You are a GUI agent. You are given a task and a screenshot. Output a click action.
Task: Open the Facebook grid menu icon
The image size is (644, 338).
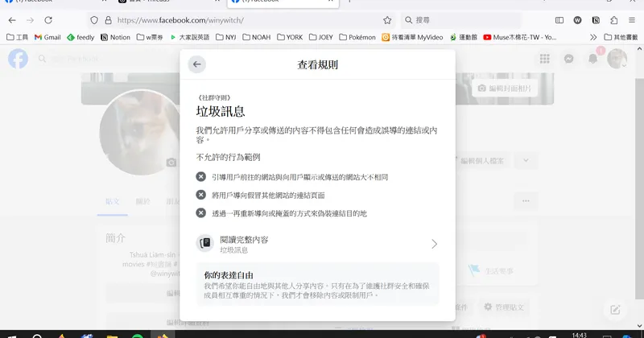tap(545, 59)
